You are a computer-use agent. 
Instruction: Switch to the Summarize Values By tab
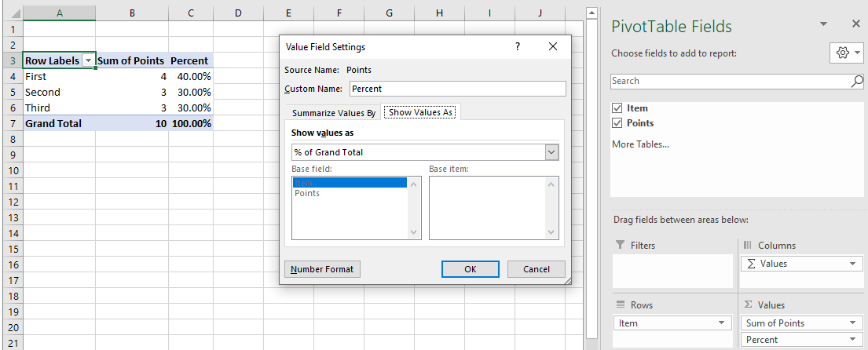point(334,113)
